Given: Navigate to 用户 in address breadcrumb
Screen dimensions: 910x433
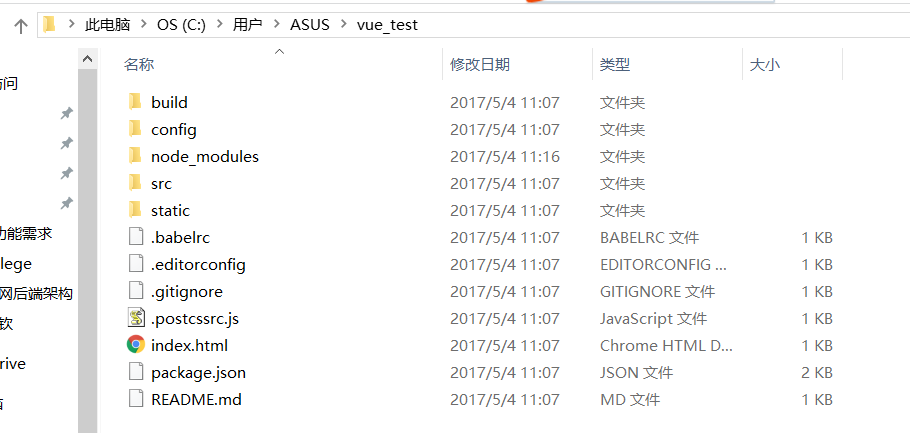Looking at the screenshot, I should (x=247, y=25).
